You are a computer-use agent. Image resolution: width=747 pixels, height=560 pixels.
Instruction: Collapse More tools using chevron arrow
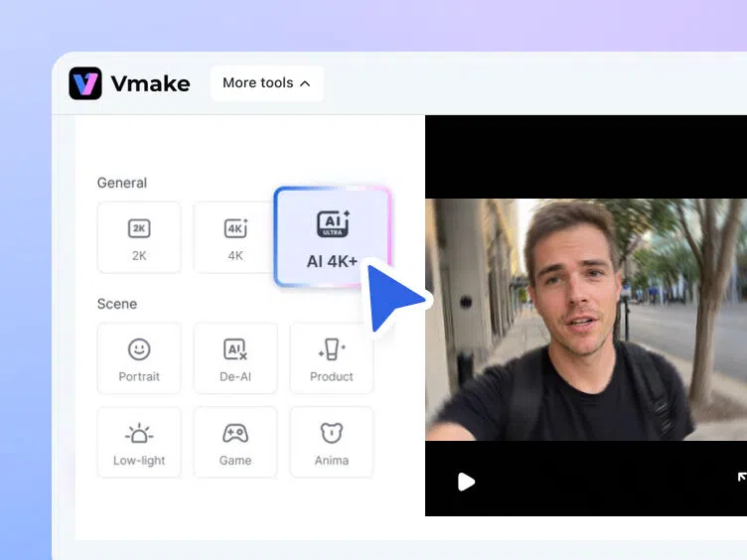[305, 83]
